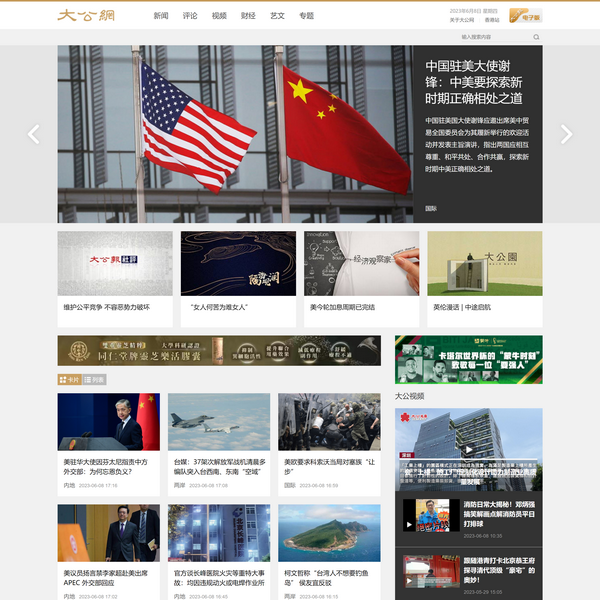600x600 pixels.
Task: Go to previous carousel slide arrow
Action: pos(34,134)
